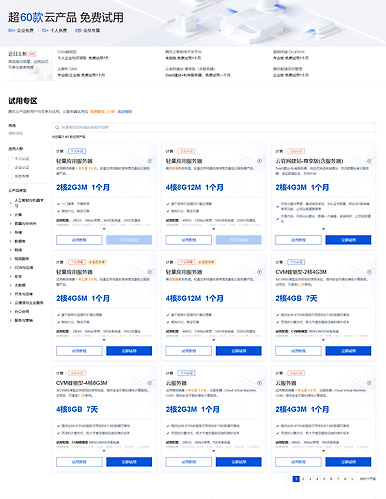Click round icon beside 轻量应用服务器 2核4G5M card title

click(x=150, y=272)
